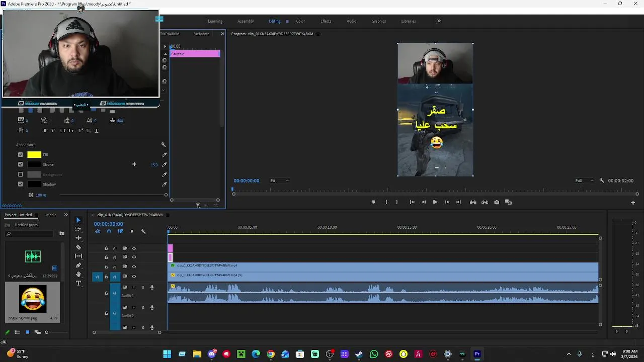This screenshot has width=644, height=362.
Task: Add another stroke with plus icon
Action: click(134, 164)
